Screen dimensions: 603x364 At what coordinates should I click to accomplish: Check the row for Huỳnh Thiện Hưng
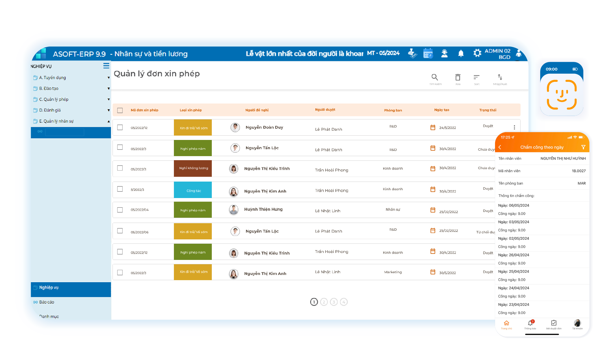point(120,210)
